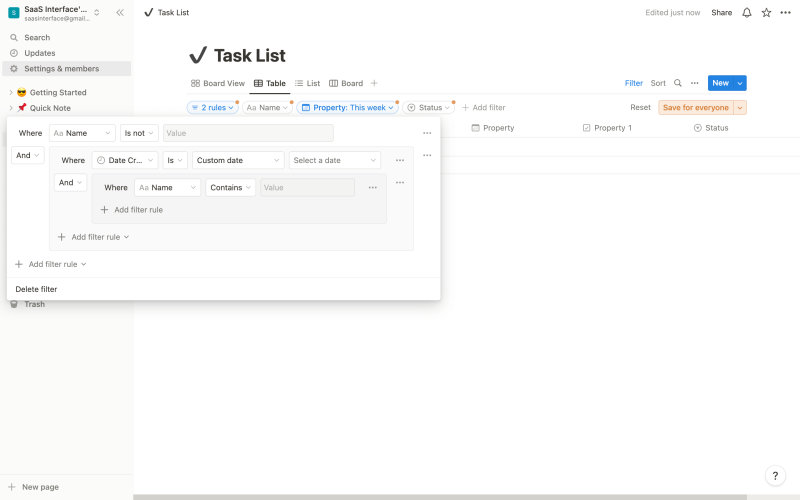
Task: Switch to List view tab
Action: pos(308,83)
